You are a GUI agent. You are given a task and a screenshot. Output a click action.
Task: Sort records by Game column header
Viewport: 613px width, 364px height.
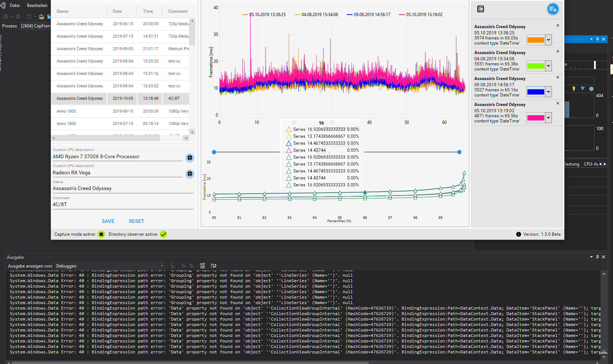[x=62, y=11]
